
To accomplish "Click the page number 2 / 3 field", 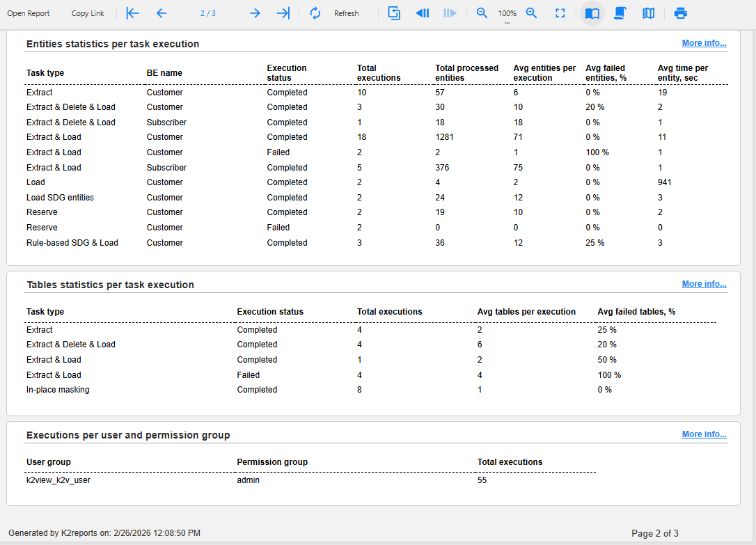I will (x=207, y=13).
